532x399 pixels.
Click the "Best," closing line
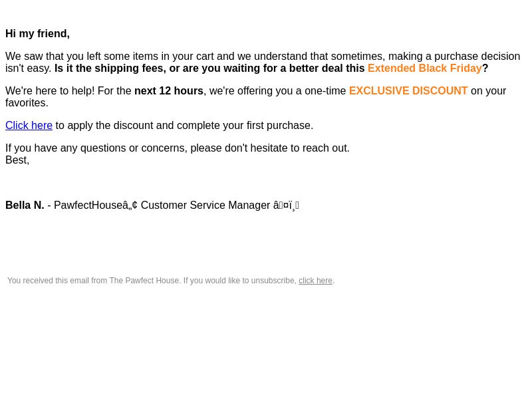click(x=17, y=160)
